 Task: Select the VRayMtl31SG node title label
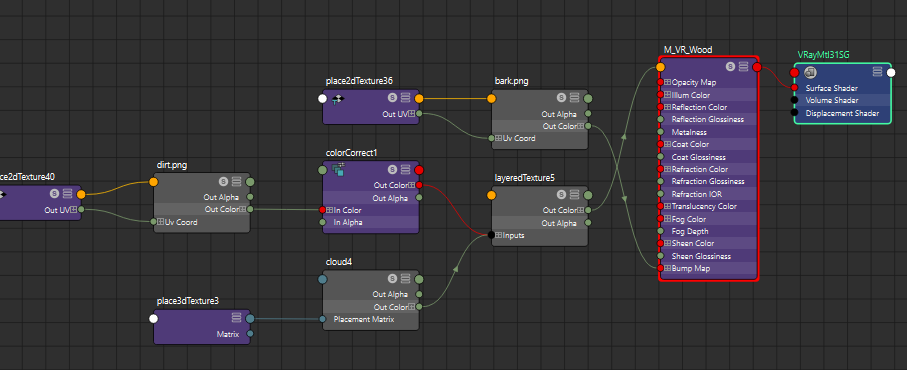click(x=824, y=54)
